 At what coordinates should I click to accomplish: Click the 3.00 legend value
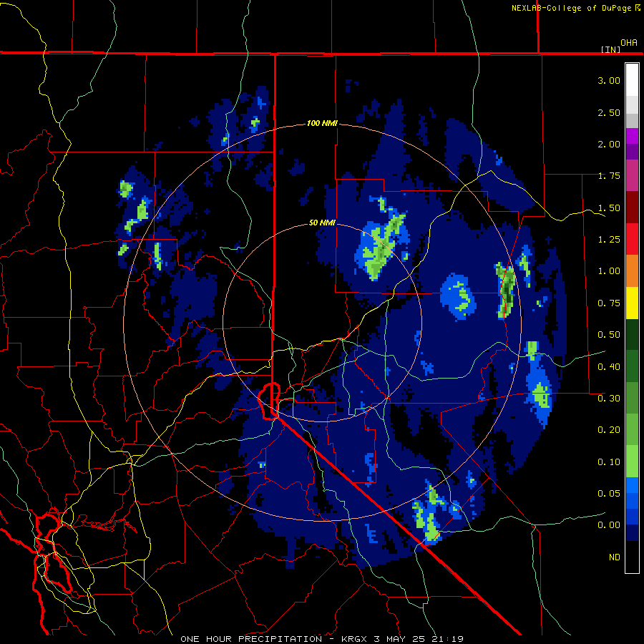click(x=609, y=80)
